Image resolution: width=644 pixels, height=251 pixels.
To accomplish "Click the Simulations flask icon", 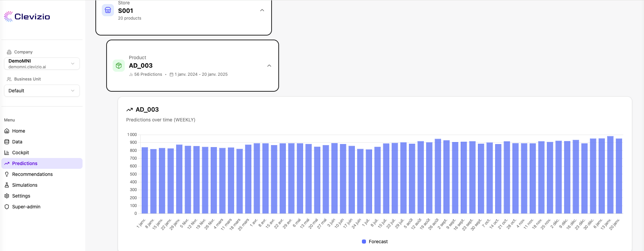I will (7, 185).
